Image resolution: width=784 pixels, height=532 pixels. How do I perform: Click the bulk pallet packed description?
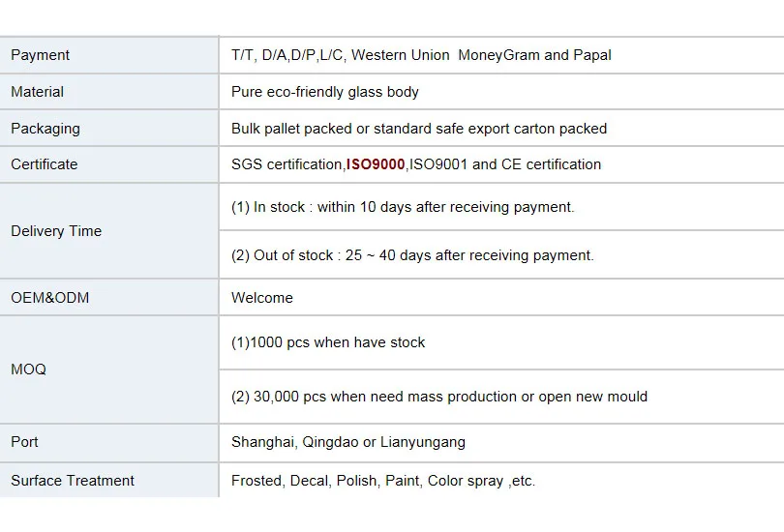click(419, 129)
